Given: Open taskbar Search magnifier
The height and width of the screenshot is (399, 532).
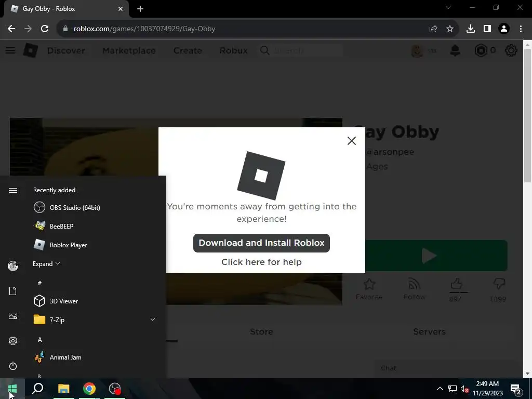Looking at the screenshot, I should tap(37, 389).
